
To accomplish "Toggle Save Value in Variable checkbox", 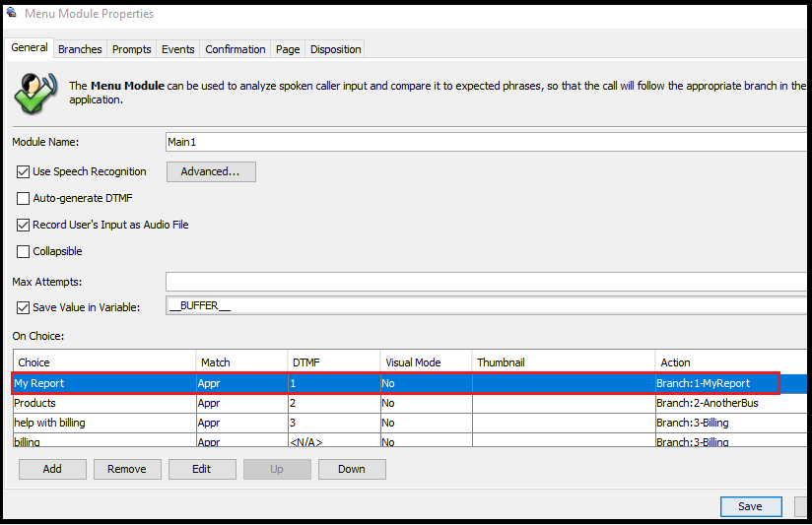I will point(23,308).
